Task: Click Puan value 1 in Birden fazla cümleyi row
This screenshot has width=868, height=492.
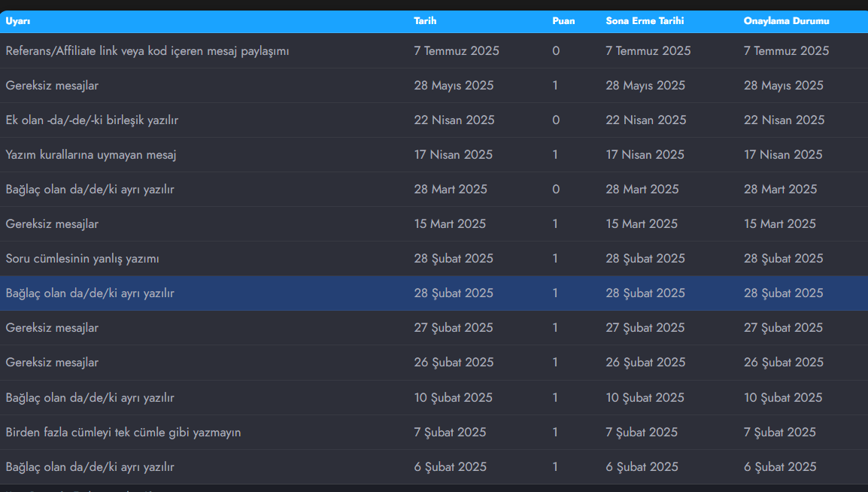Action: pyautogui.click(x=555, y=433)
